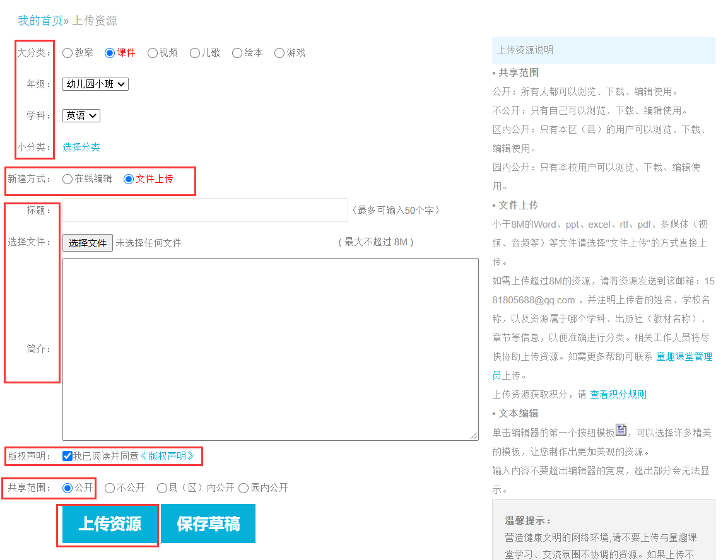Click the 上传资源 upload button

coord(110,523)
